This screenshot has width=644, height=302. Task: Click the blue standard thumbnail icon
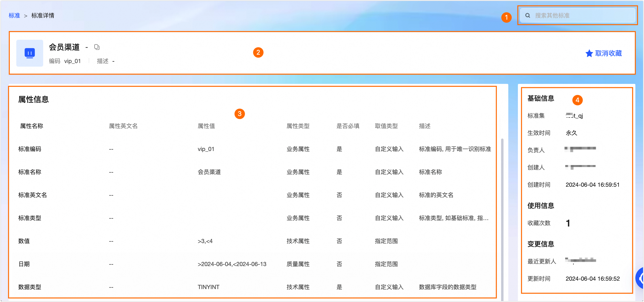coord(30,53)
